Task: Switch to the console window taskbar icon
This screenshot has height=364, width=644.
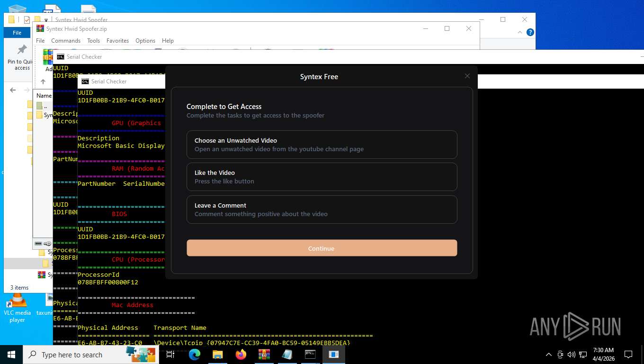Action: pos(310,355)
